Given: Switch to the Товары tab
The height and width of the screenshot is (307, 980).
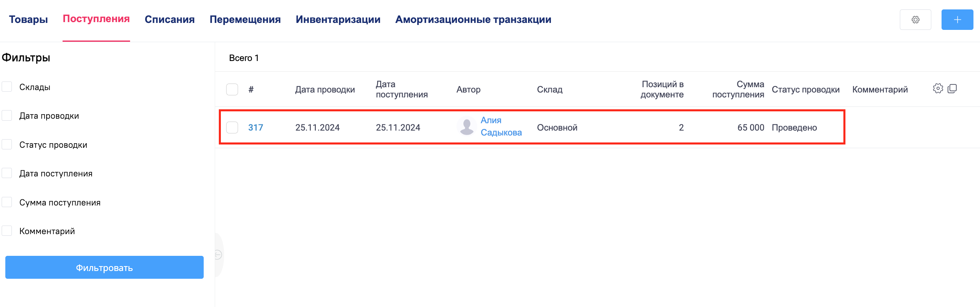Looking at the screenshot, I should tap(28, 19).
